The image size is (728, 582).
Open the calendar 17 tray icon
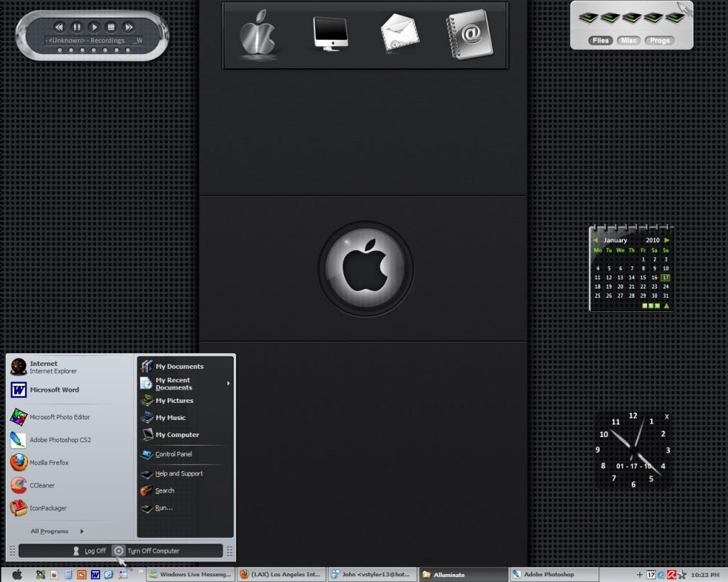(651, 575)
